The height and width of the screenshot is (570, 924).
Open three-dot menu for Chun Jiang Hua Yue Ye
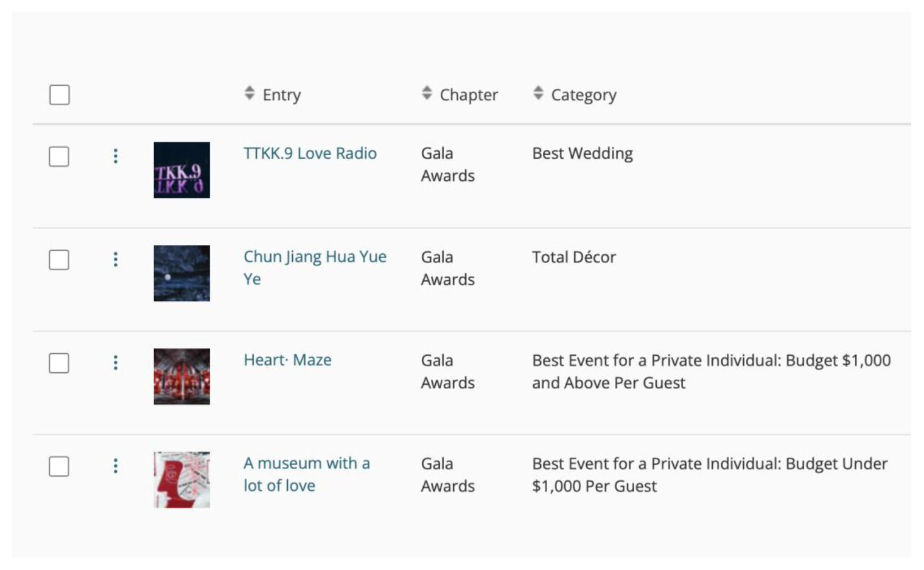[116, 260]
